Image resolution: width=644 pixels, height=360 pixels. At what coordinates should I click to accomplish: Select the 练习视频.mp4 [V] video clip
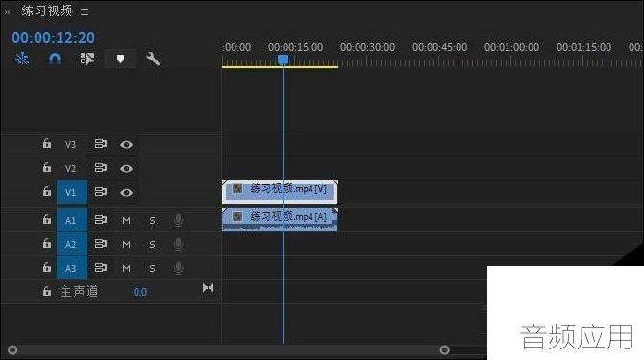click(280, 192)
